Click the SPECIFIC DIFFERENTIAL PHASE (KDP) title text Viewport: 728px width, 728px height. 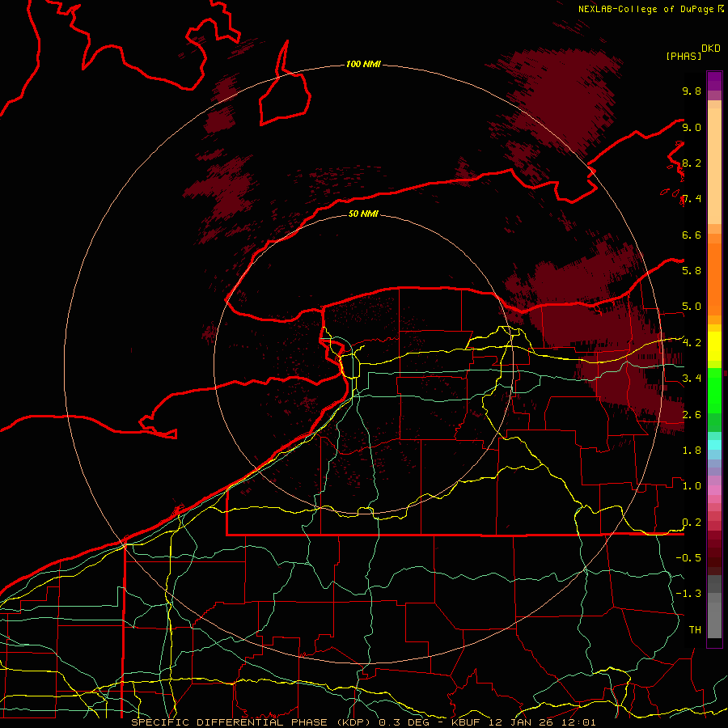tap(252, 722)
